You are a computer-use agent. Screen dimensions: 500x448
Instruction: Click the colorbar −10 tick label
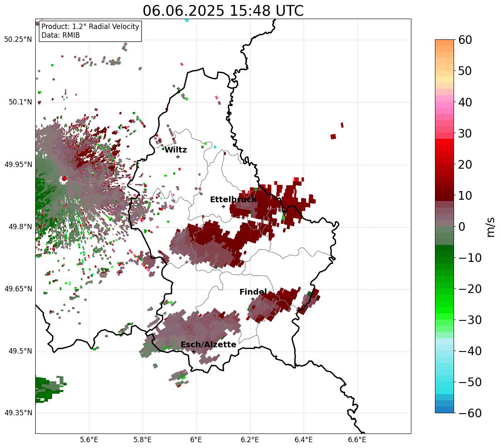470,257
